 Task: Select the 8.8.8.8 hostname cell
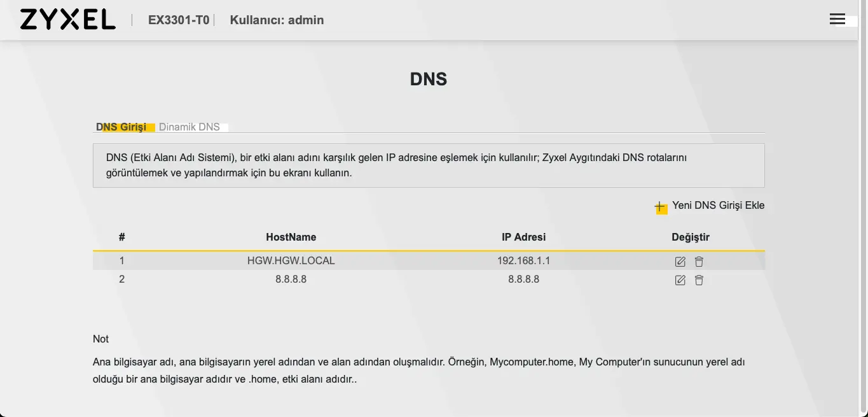coord(291,279)
